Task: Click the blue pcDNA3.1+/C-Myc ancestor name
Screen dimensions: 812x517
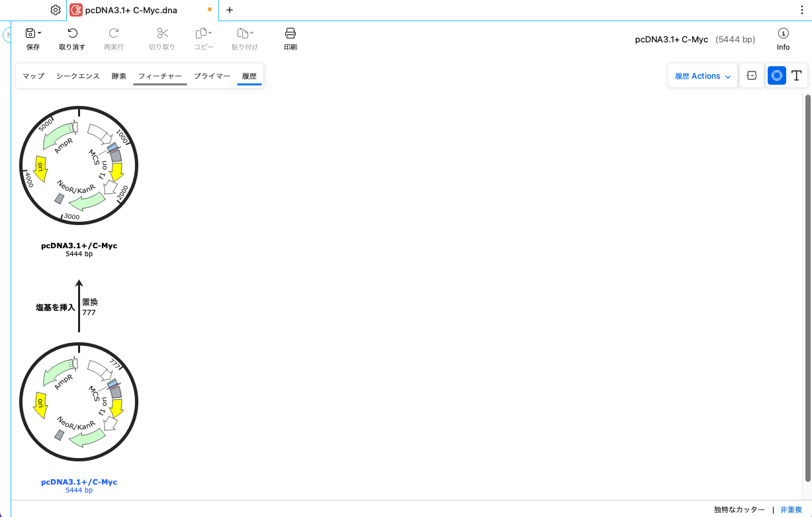Action: coord(79,482)
